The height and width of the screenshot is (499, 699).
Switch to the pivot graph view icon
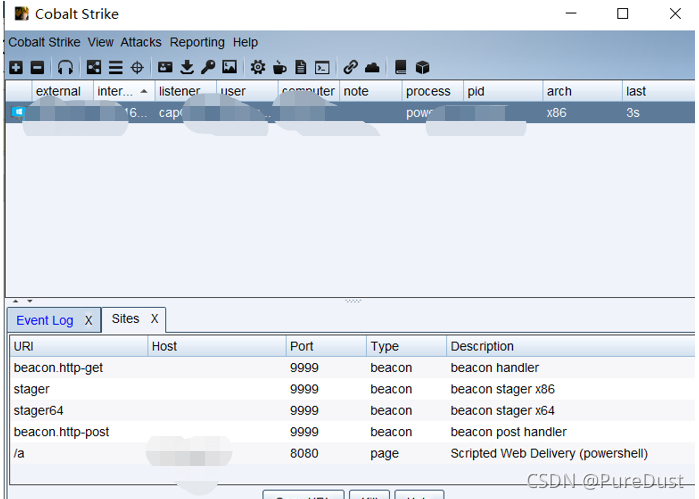(94, 67)
